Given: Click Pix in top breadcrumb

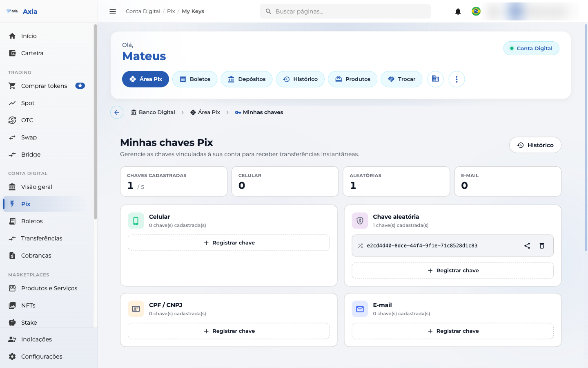Looking at the screenshot, I should coord(171,11).
